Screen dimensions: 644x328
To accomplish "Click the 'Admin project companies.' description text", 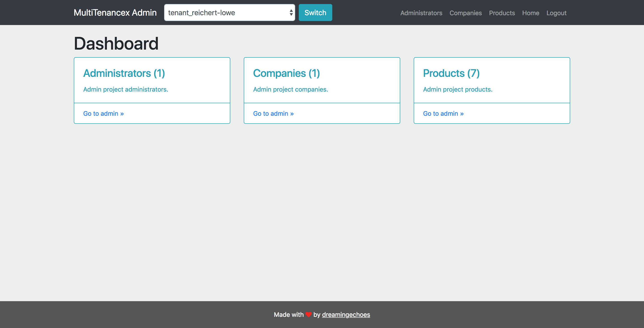I will tap(290, 89).
